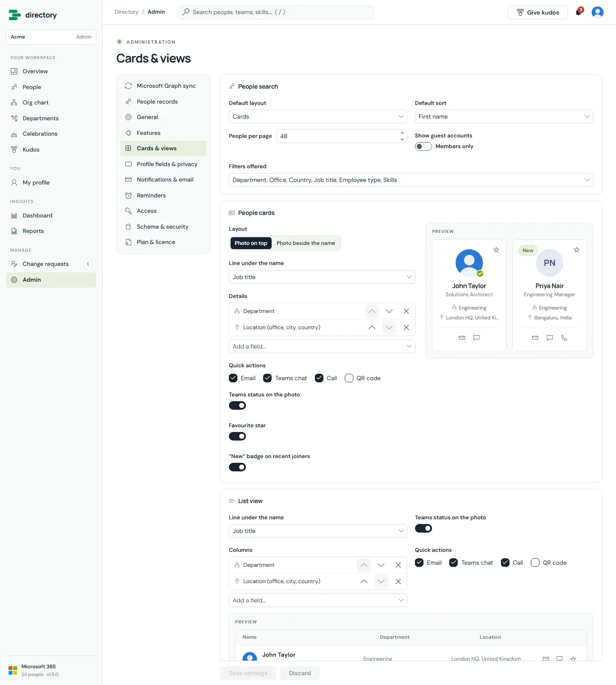Move Department down in People cards details
Image resolution: width=616 pixels, height=685 pixels.
389,311
